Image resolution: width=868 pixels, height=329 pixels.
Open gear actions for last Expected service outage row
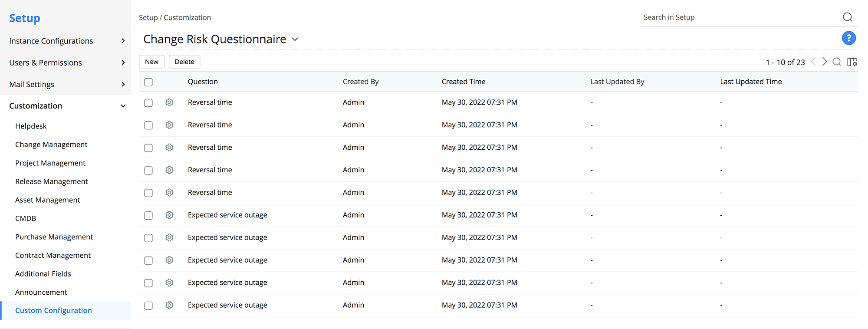[169, 305]
